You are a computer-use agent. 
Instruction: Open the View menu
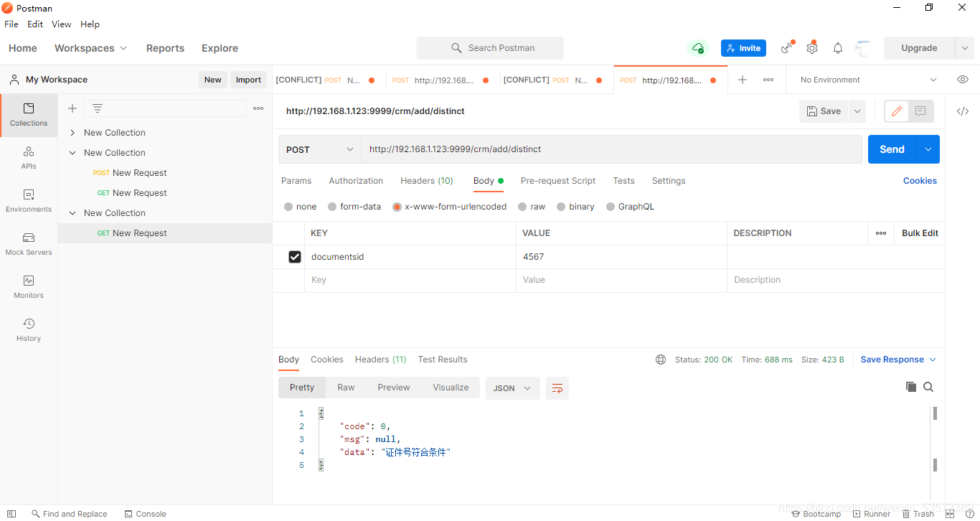[62, 24]
